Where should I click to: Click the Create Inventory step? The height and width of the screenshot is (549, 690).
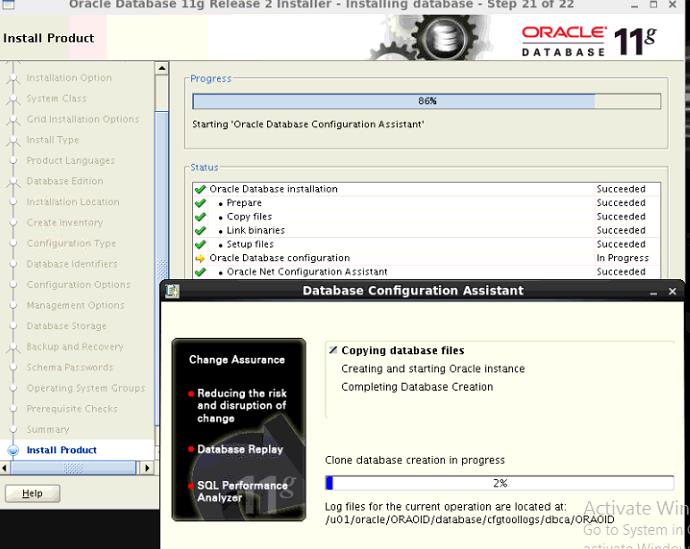click(65, 223)
